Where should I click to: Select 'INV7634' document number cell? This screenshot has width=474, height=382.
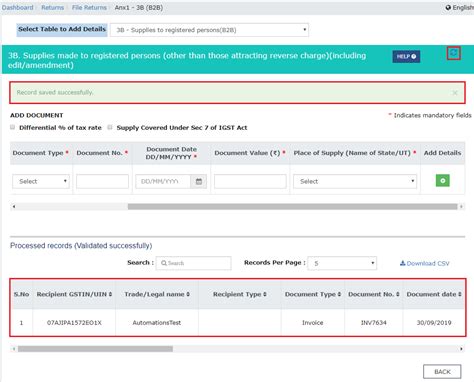tap(374, 323)
